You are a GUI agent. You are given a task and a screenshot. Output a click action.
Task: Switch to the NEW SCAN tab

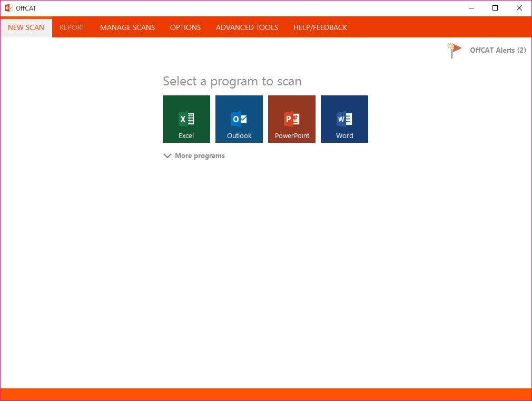(x=26, y=27)
